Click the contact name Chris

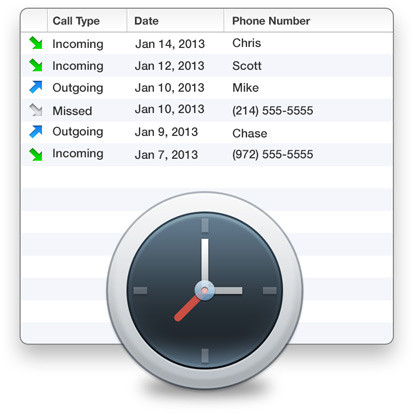(247, 43)
